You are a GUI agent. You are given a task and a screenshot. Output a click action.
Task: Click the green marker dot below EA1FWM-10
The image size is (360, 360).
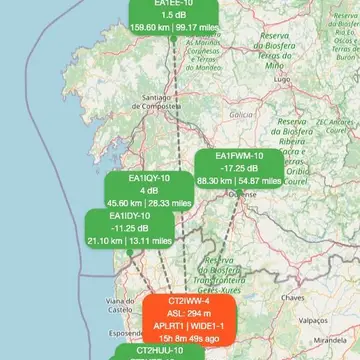coord(239,191)
